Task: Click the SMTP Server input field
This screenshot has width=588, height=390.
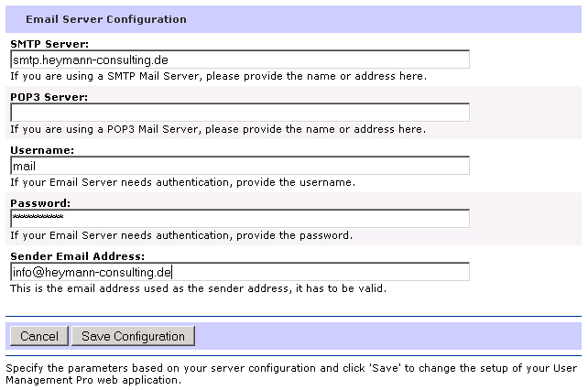Action: [240, 60]
